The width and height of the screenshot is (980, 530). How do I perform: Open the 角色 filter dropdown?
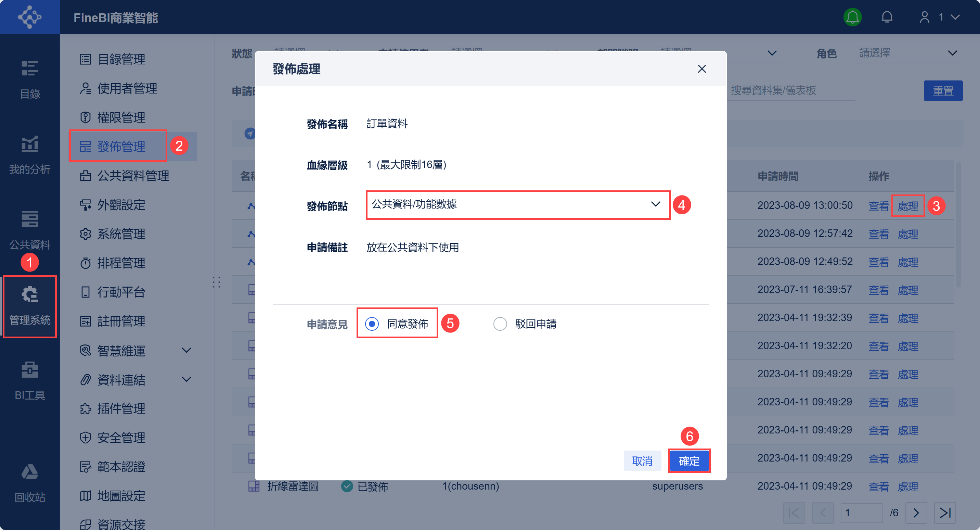click(908, 53)
